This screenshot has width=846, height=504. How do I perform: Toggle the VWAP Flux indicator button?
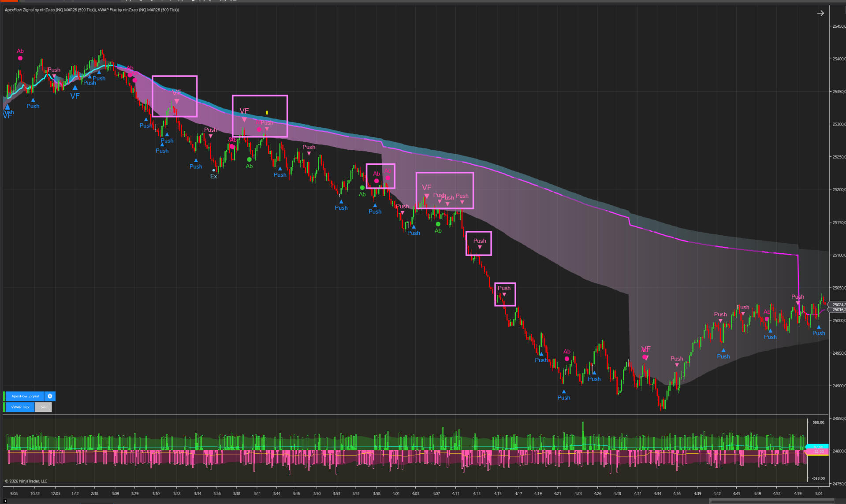point(20,407)
